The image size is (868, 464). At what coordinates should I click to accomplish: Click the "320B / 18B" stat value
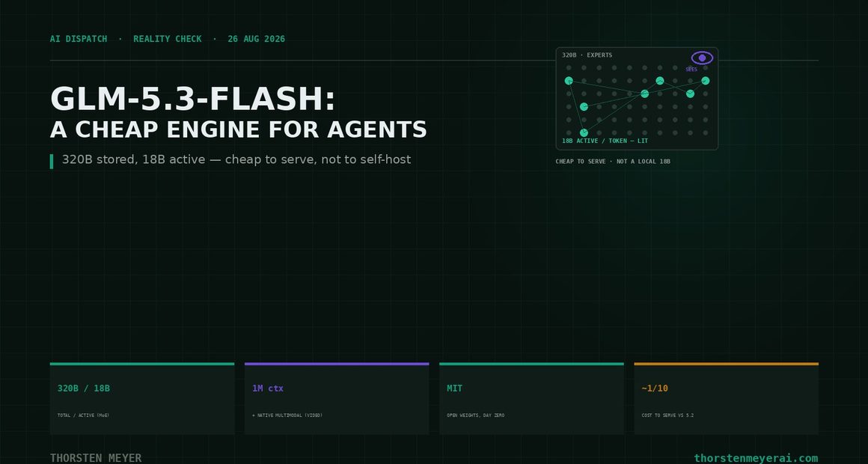pos(84,388)
